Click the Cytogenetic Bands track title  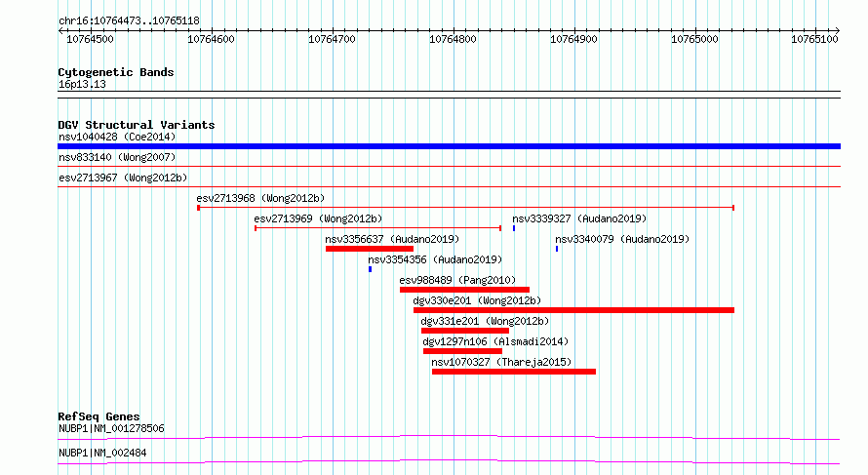click(x=116, y=72)
